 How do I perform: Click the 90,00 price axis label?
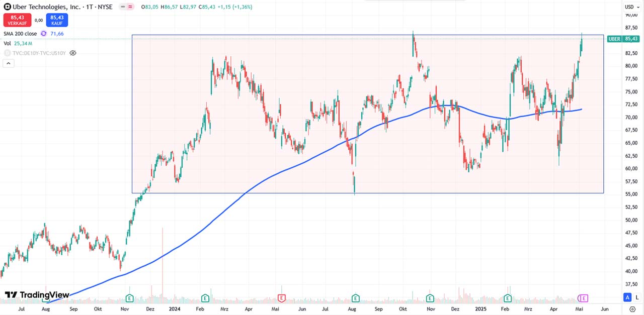tap(631, 15)
